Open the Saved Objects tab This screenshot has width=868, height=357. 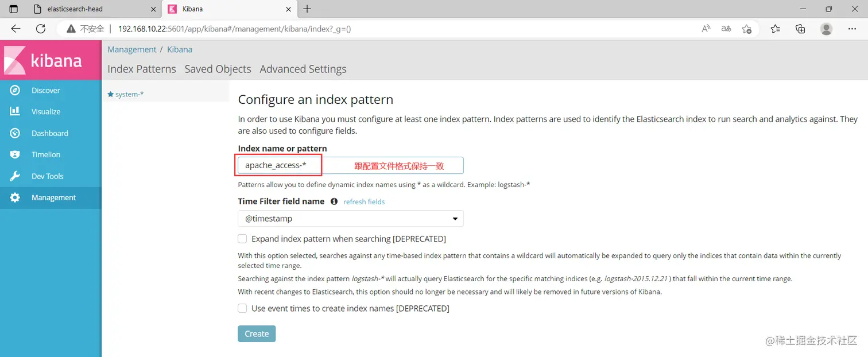pos(218,69)
